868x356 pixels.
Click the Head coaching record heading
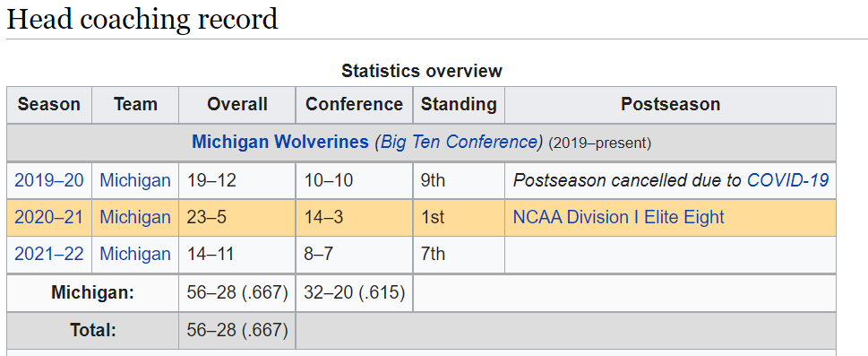(x=142, y=19)
